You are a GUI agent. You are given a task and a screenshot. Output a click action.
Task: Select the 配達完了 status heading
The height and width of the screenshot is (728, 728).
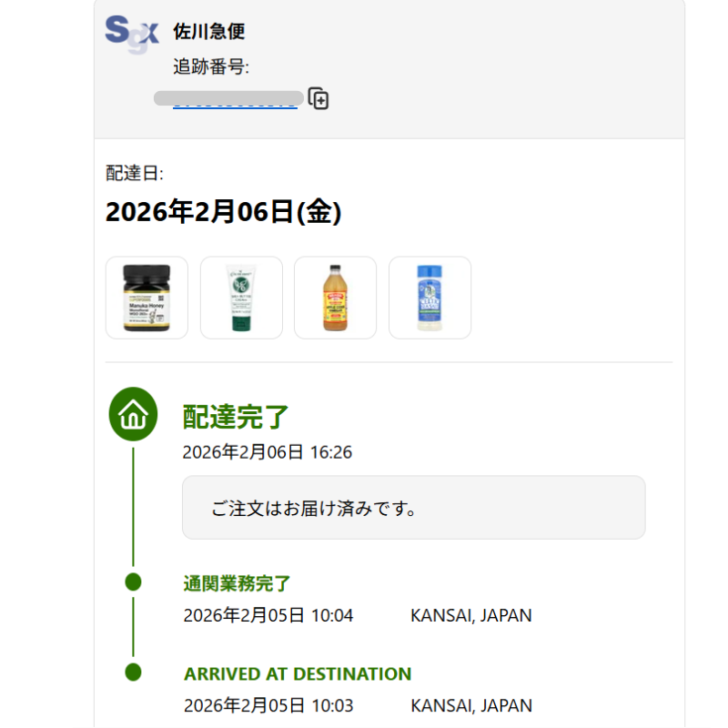click(236, 417)
